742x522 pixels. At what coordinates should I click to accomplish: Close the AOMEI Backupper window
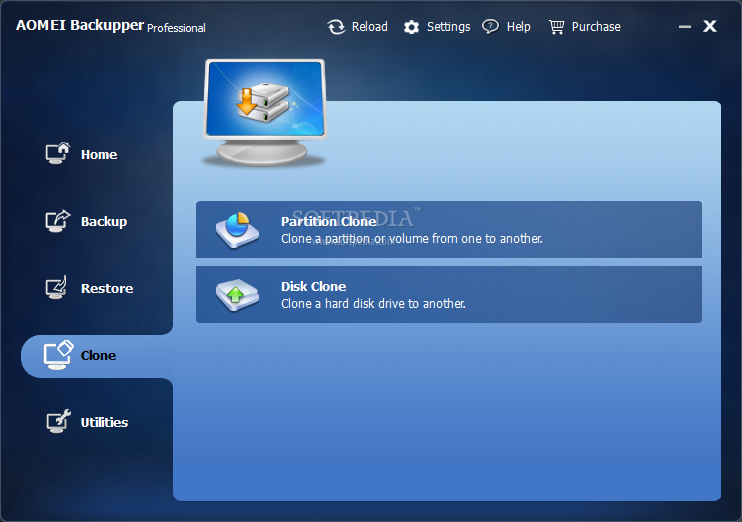(x=710, y=26)
